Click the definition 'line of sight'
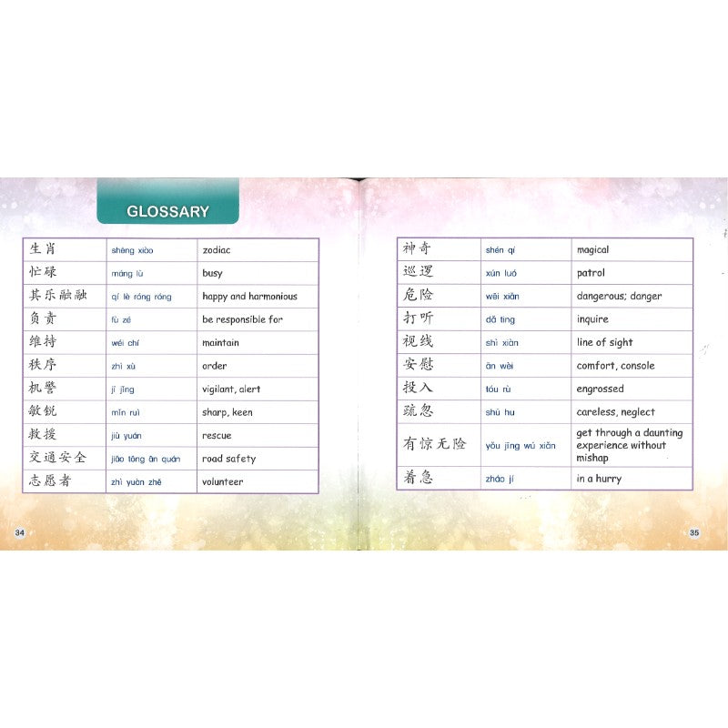The height and width of the screenshot is (728, 728). tap(604, 343)
